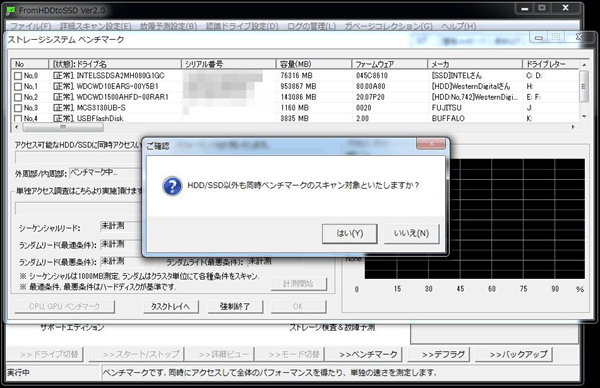Sort by the 容量(MB) column header
600x388 pixels.
(x=314, y=64)
